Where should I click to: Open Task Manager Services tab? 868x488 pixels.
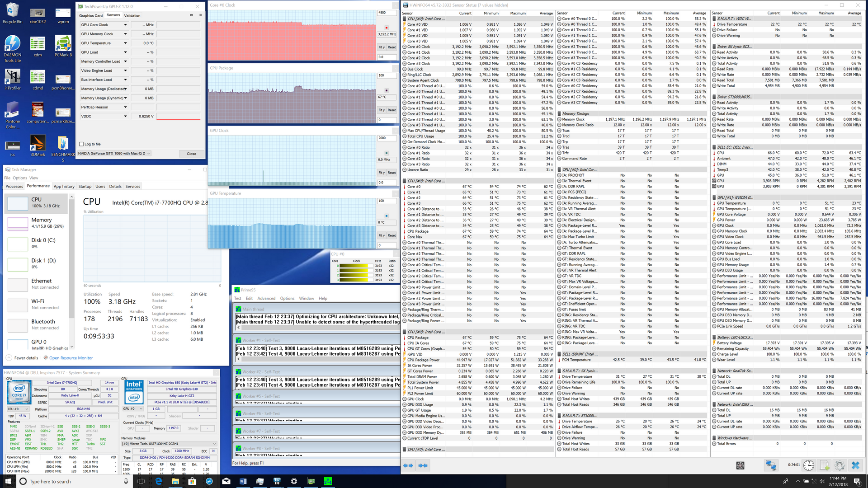(132, 186)
